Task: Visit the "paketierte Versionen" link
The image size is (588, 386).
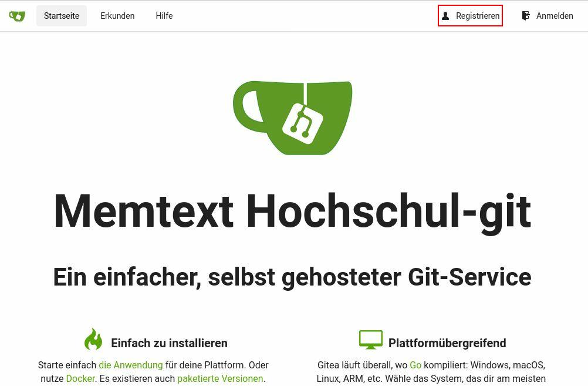Action: point(220,378)
